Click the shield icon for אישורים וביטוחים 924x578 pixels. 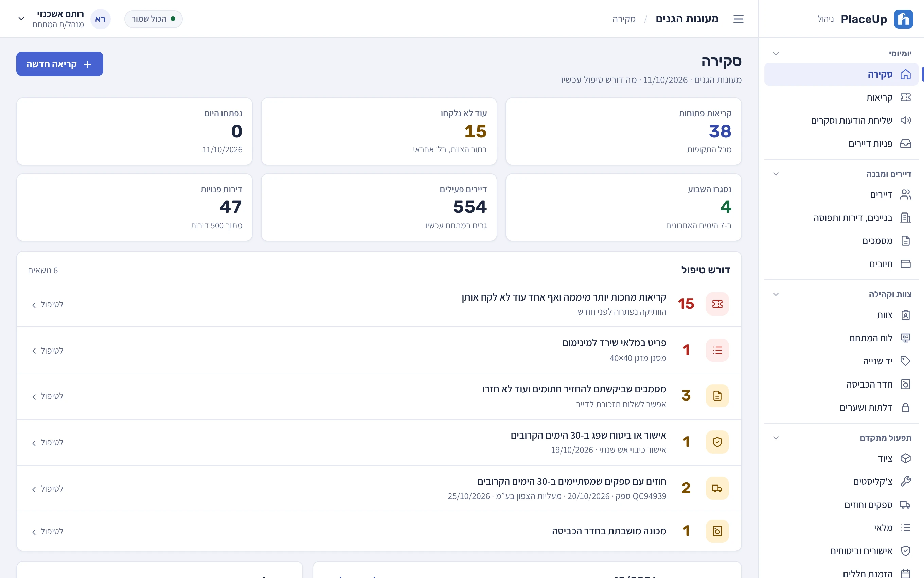tap(905, 550)
